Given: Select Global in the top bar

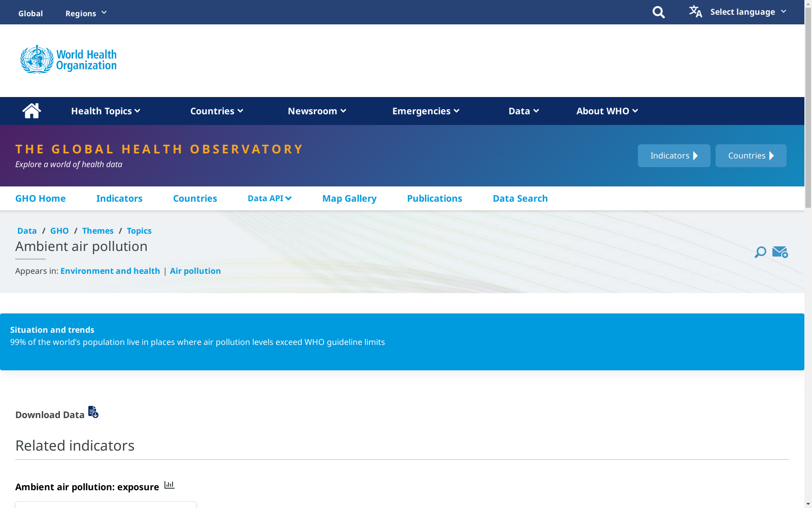Looking at the screenshot, I should tap(30, 13).
